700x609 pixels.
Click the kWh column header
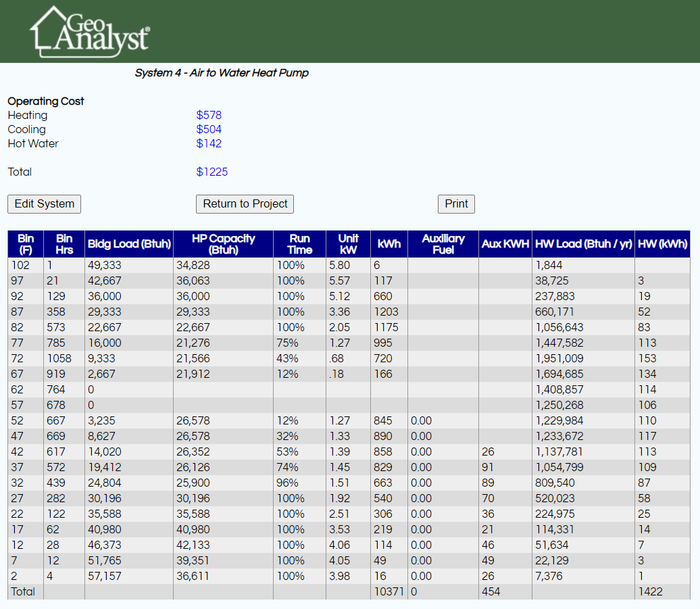[x=389, y=244]
